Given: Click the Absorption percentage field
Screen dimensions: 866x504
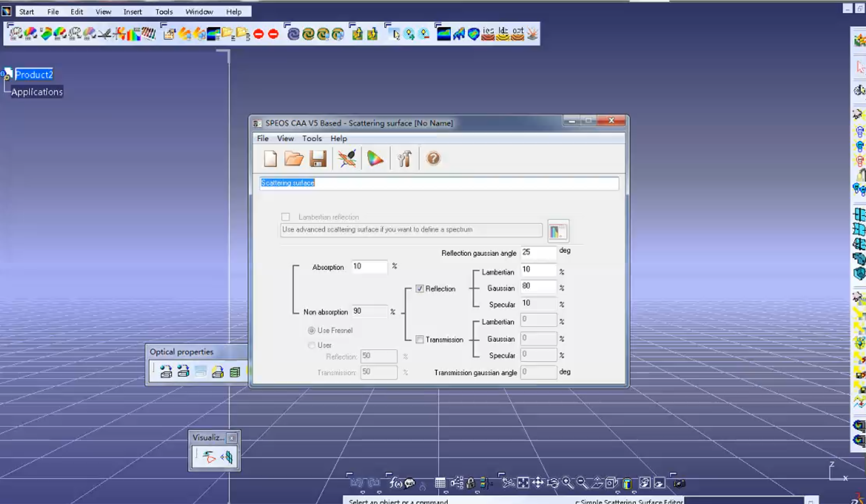Looking at the screenshot, I should (x=369, y=267).
